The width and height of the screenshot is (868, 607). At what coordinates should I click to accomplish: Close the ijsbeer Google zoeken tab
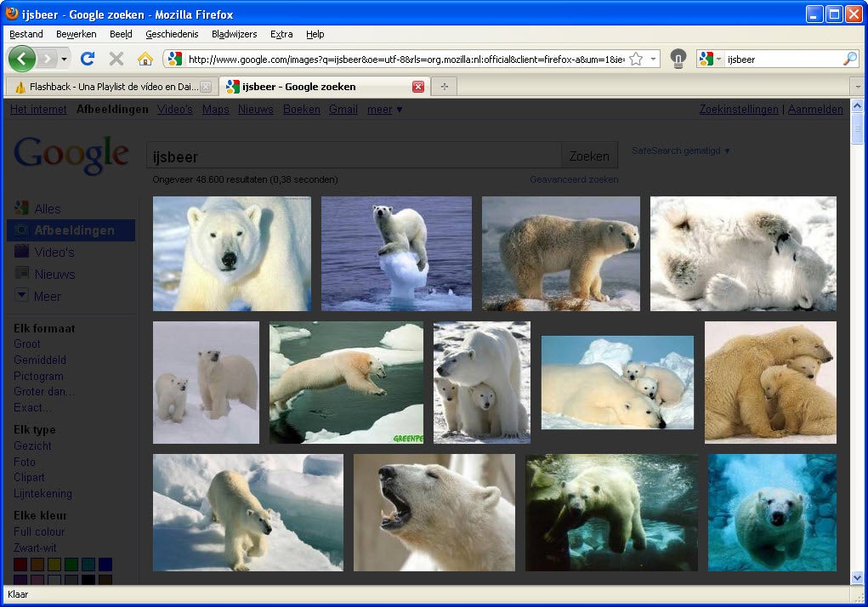pos(417,87)
